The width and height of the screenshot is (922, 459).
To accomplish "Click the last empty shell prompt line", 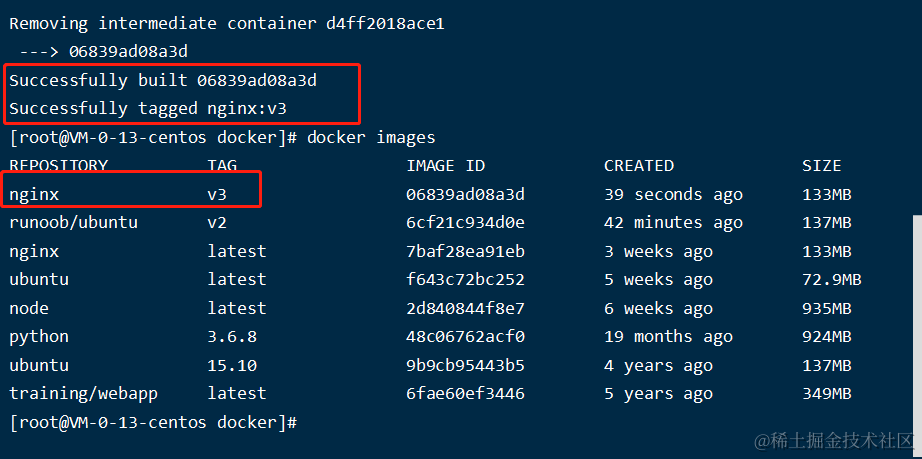I will click(x=153, y=422).
